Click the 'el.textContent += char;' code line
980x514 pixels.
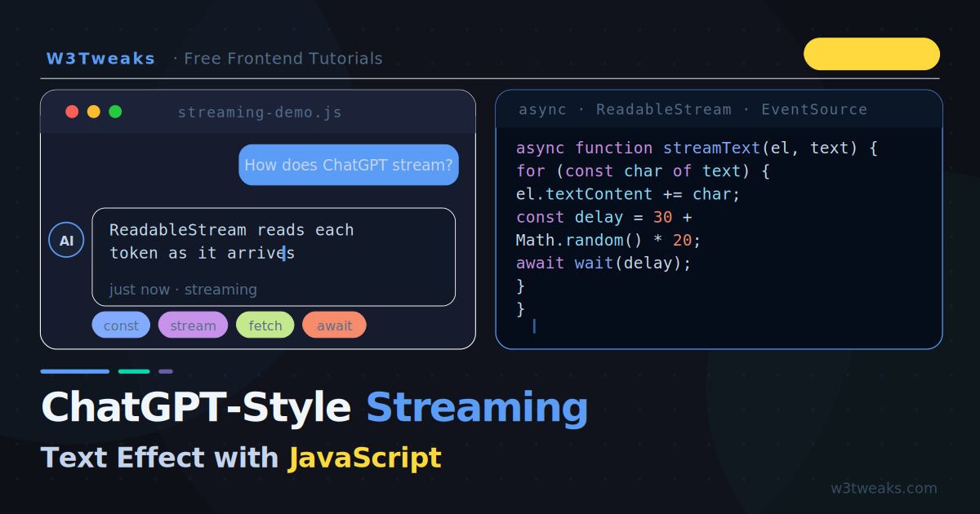coord(628,194)
